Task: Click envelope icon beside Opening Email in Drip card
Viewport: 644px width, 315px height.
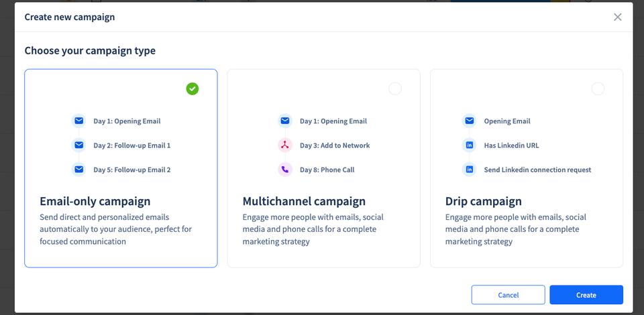Action: tap(470, 121)
